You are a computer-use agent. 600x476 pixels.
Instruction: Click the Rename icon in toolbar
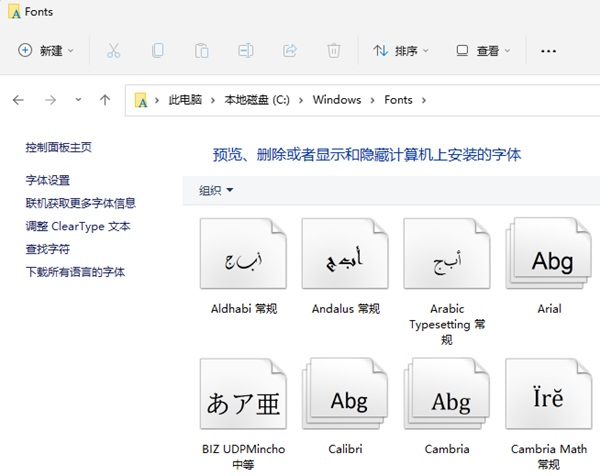coord(246,51)
